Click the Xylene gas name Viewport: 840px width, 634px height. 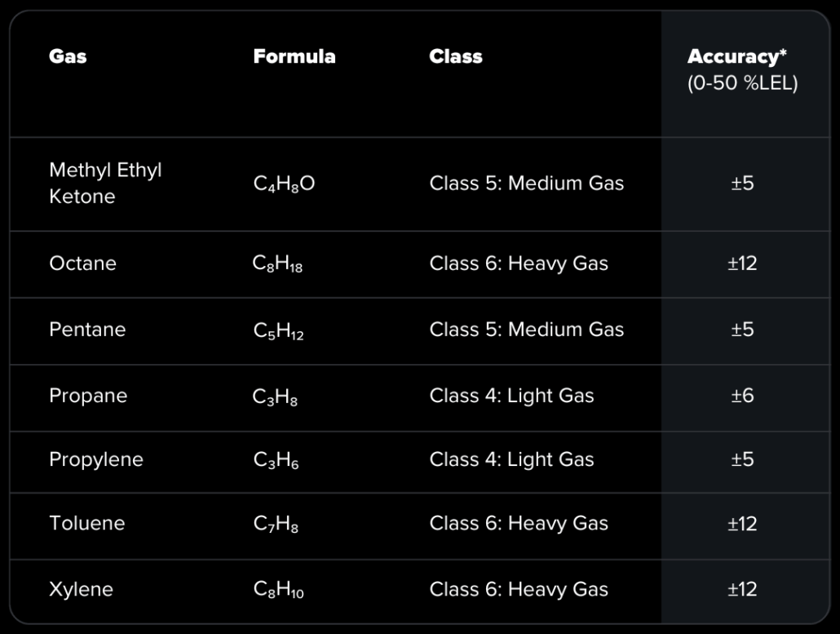coord(81,589)
